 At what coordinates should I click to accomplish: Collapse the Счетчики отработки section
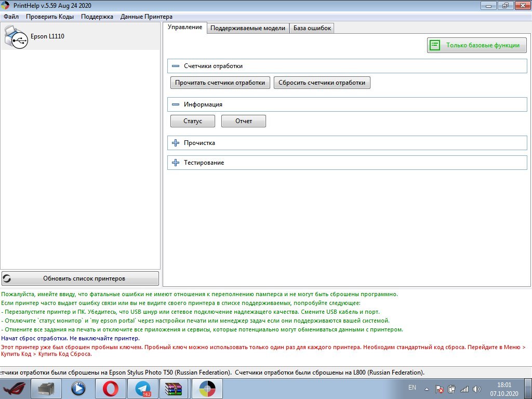pyautogui.click(x=176, y=66)
